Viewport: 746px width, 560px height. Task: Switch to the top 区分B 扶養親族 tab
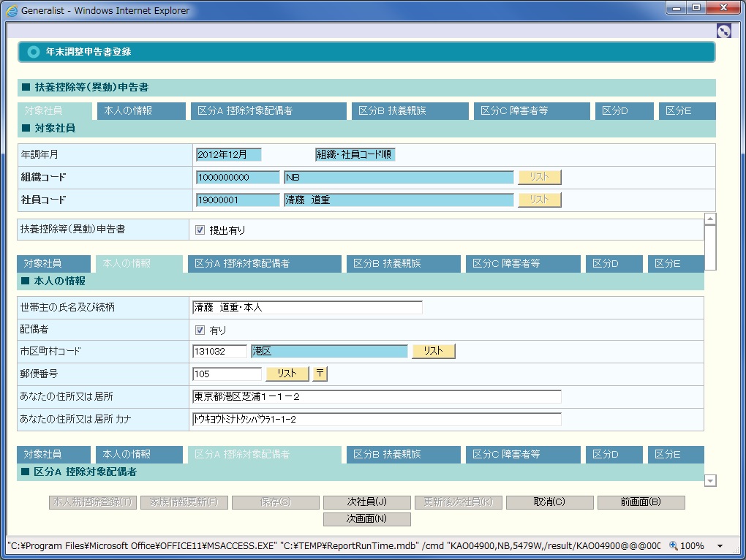pyautogui.click(x=410, y=111)
